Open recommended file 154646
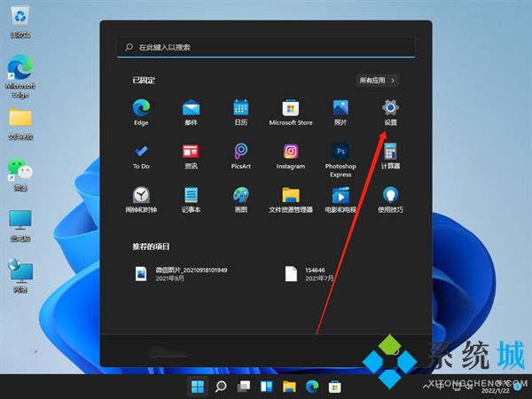Viewport: 532px width, 399px height. point(309,274)
